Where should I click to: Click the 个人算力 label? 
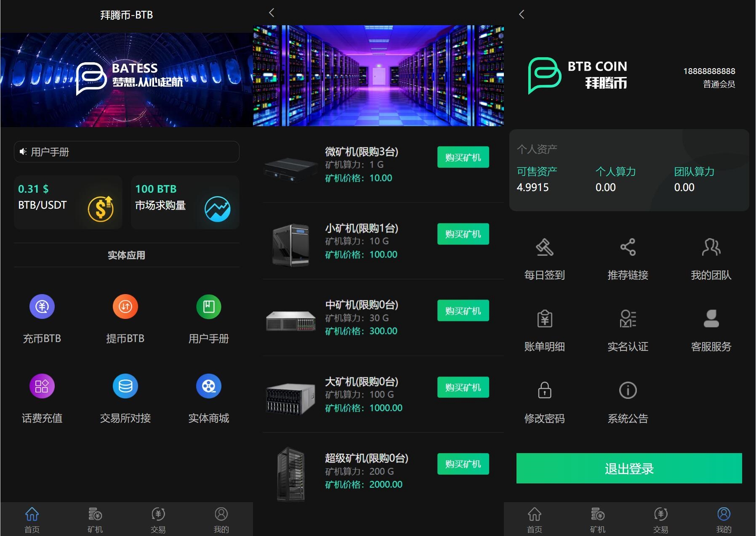click(615, 171)
